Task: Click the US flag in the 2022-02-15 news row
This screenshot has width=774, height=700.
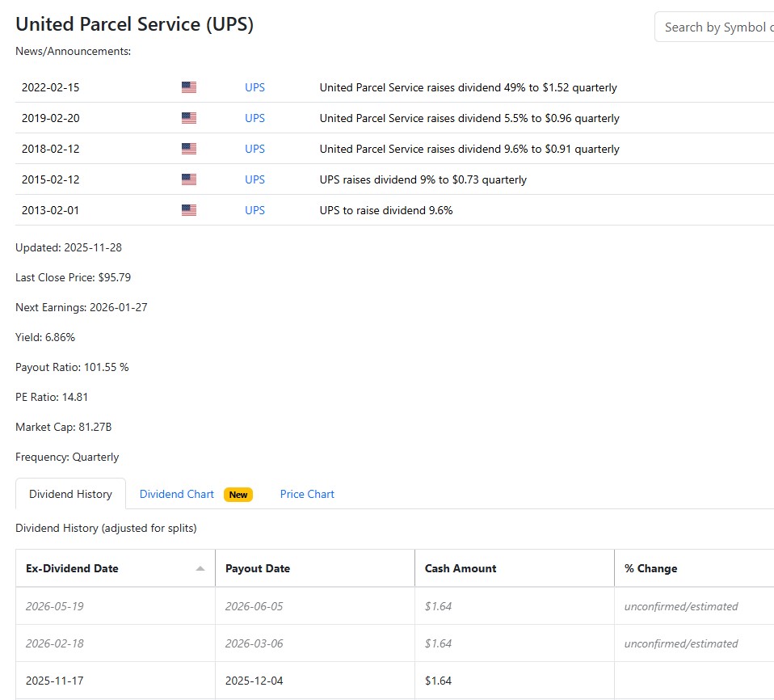Action: coord(189,87)
